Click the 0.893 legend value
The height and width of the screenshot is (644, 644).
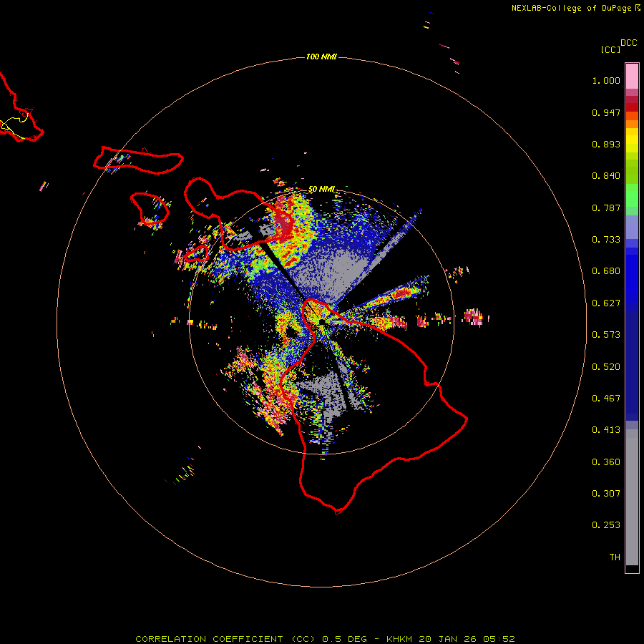(606, 144)
